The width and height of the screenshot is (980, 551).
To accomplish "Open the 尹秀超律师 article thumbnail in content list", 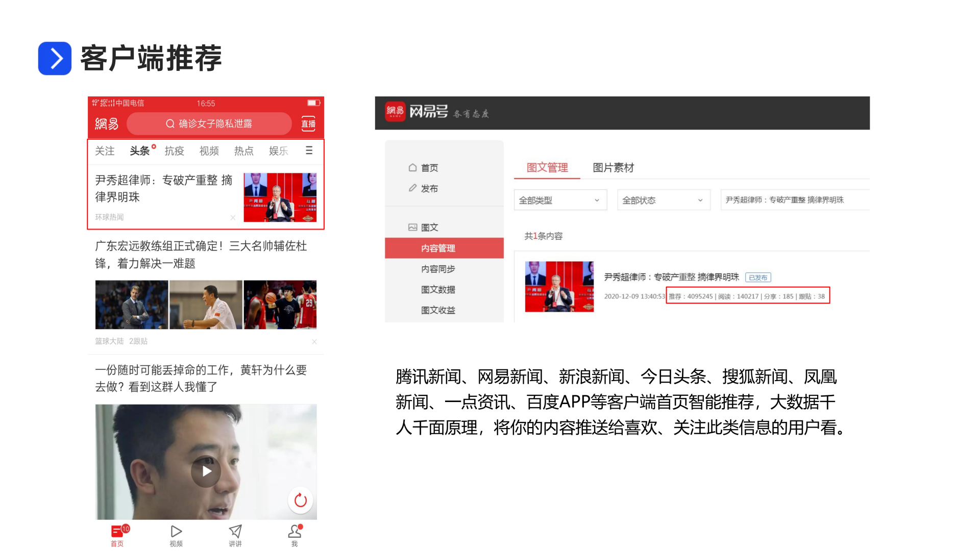I will coord(559,286).
